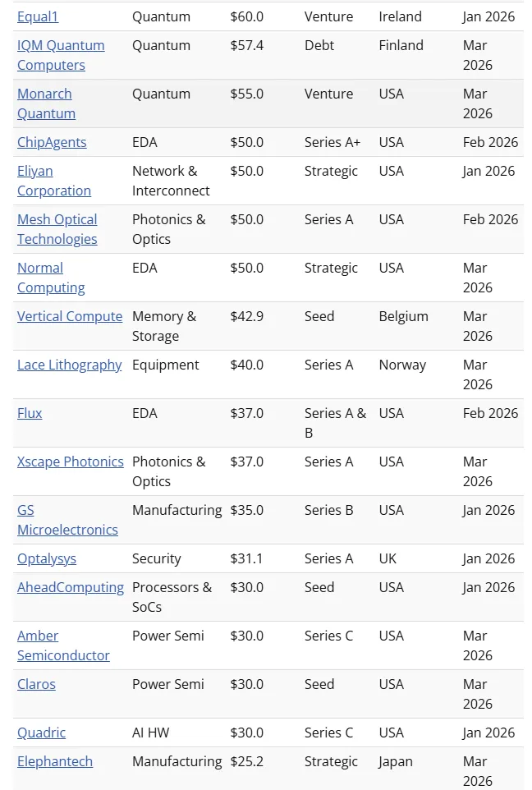Click the Amber Semiconductor link
The width and height of the screenshot is (532, 790).
38,636
